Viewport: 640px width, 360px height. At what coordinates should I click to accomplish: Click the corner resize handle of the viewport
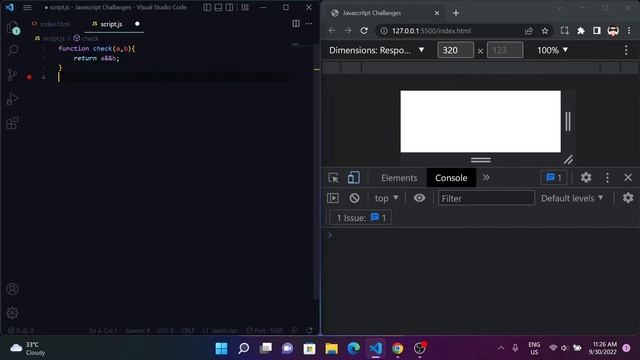pos(568,160)
